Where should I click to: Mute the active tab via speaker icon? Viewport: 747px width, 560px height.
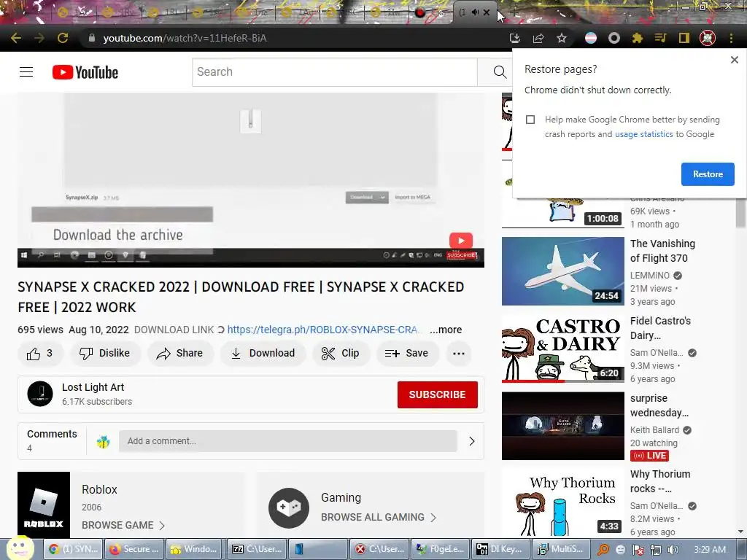[475, 12]
